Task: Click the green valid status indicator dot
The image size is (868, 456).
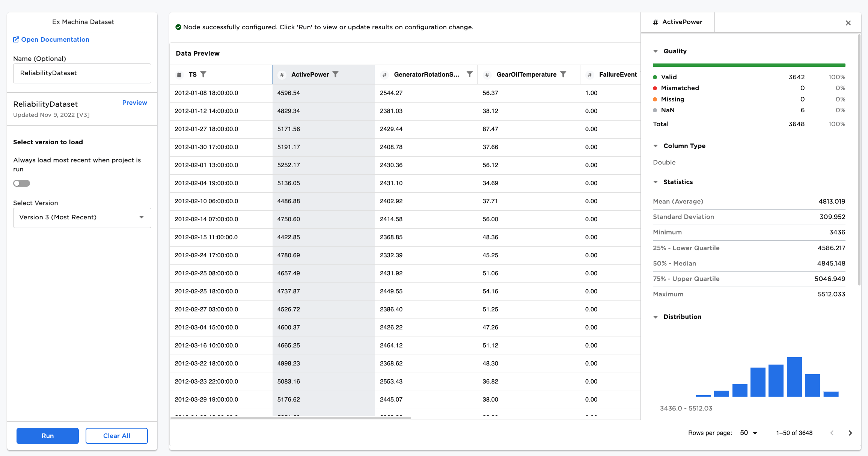Action: (x=655, y=77)
